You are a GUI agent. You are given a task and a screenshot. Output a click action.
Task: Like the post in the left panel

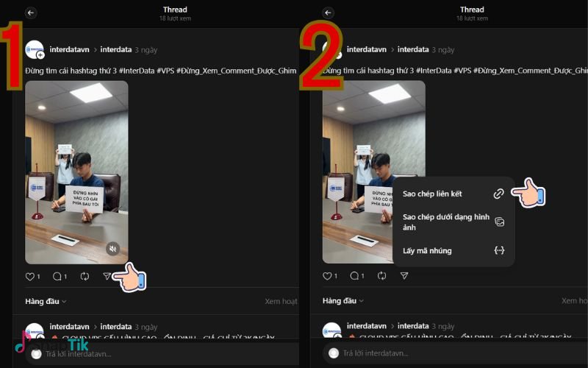(31, 276)
